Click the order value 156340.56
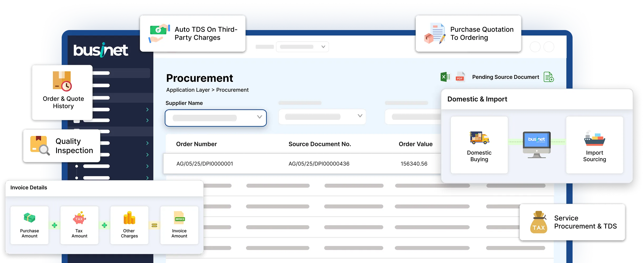Screen dimensions: 644x263 coord(414,164)
